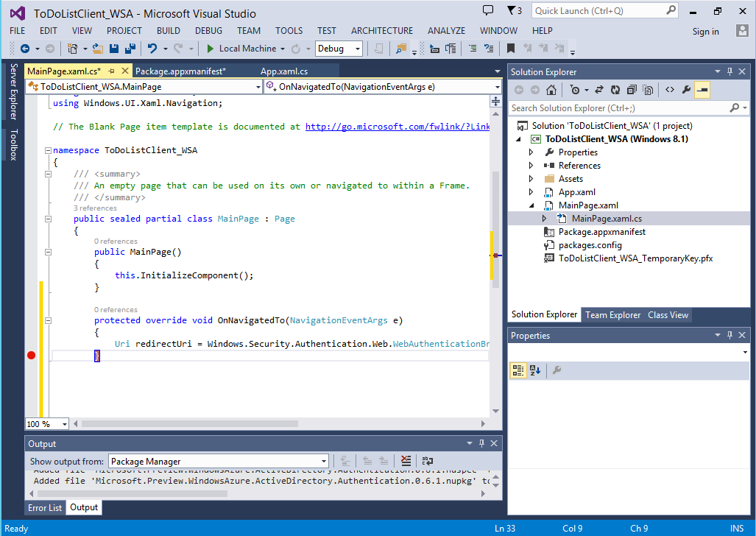
Task: Expand the References node
Action: (x=529, y=165)
